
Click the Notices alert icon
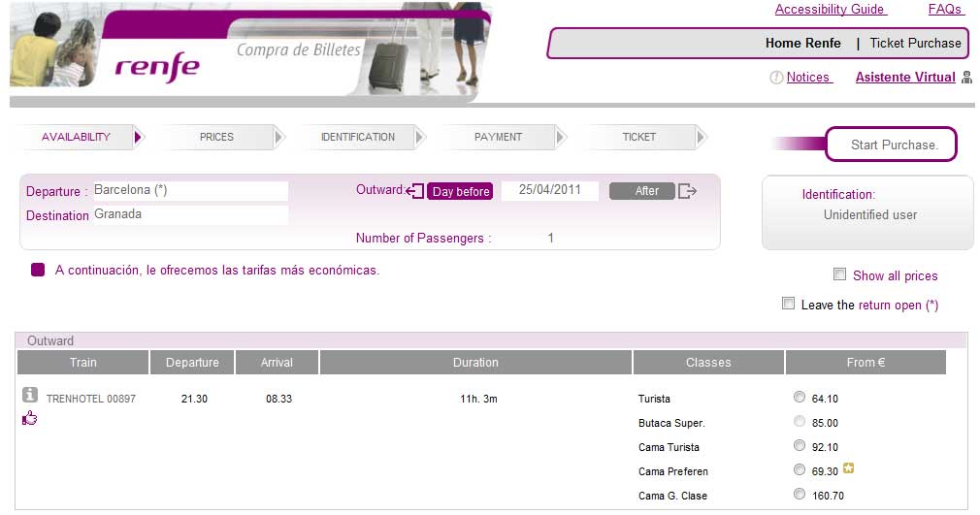[x=776, y=78]
